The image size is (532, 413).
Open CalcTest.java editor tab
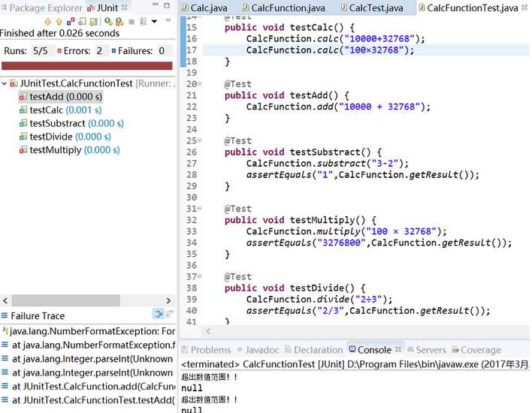tap(372, 8)
